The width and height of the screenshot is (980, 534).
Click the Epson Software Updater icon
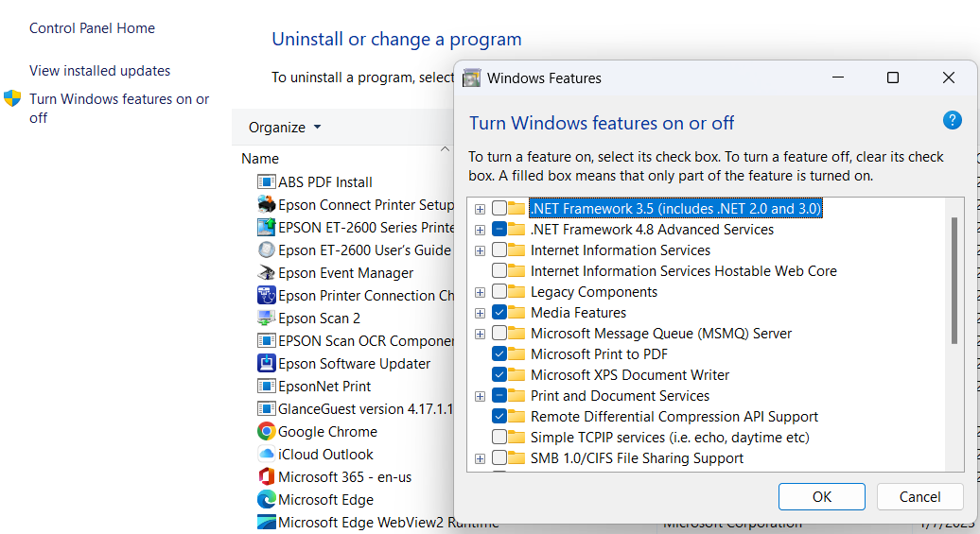(x=266, y=364)
